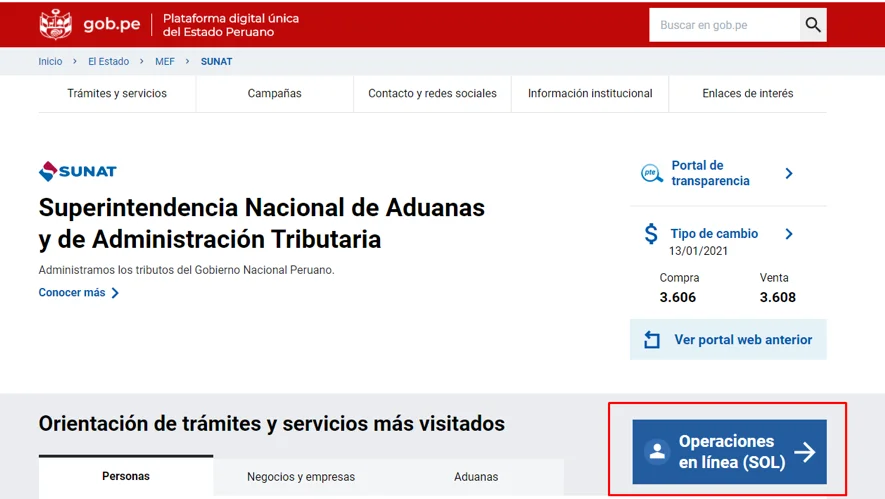This screenshot has height=499, width=885.
Task: Open MEF breadcrumb link
Action: (x=165, y=62)
